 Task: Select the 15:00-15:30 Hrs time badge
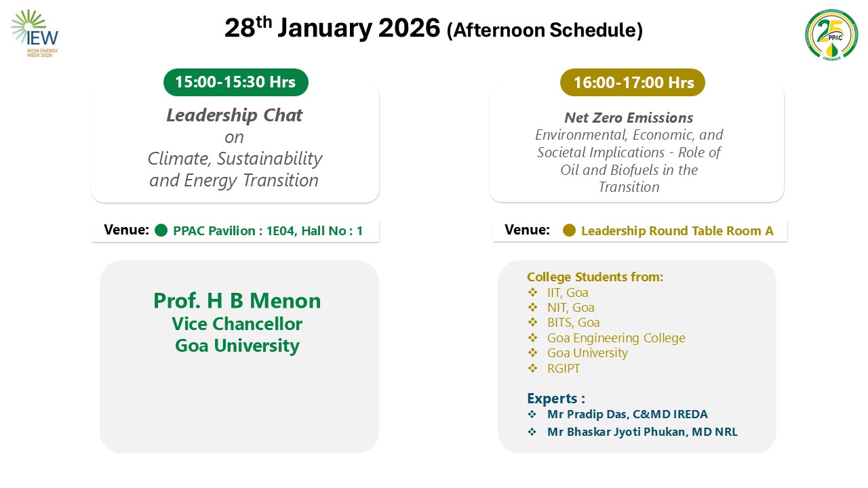click(235, 82)
